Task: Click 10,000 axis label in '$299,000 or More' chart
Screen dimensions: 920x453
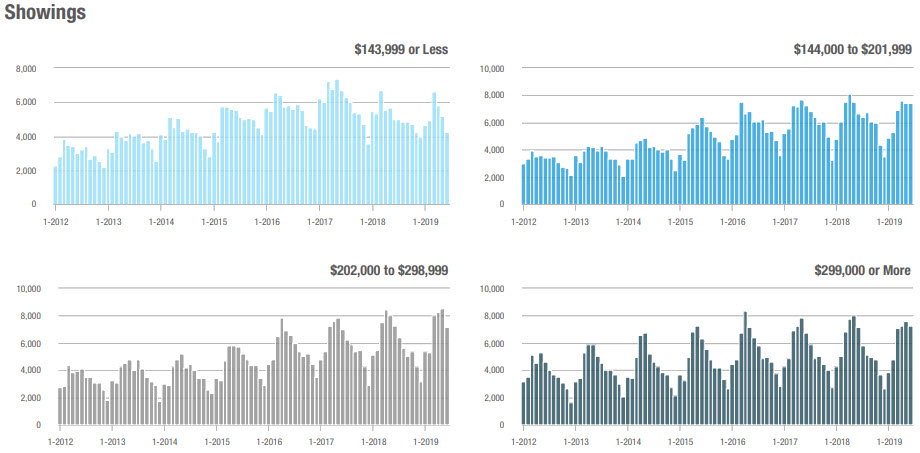Action: tap(492, 289)
